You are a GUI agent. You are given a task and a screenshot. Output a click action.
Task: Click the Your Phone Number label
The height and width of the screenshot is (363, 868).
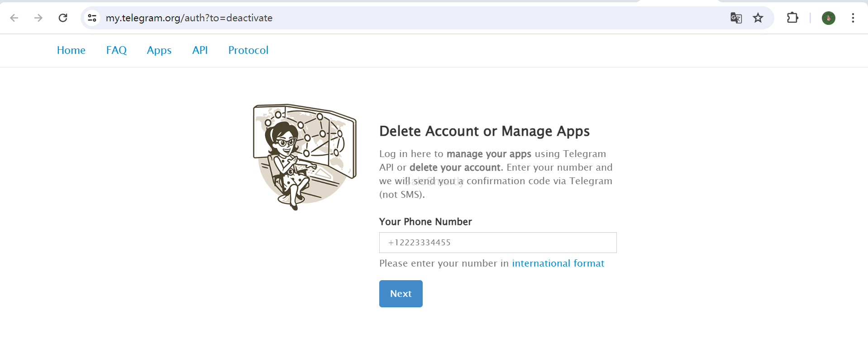[425, 222]
